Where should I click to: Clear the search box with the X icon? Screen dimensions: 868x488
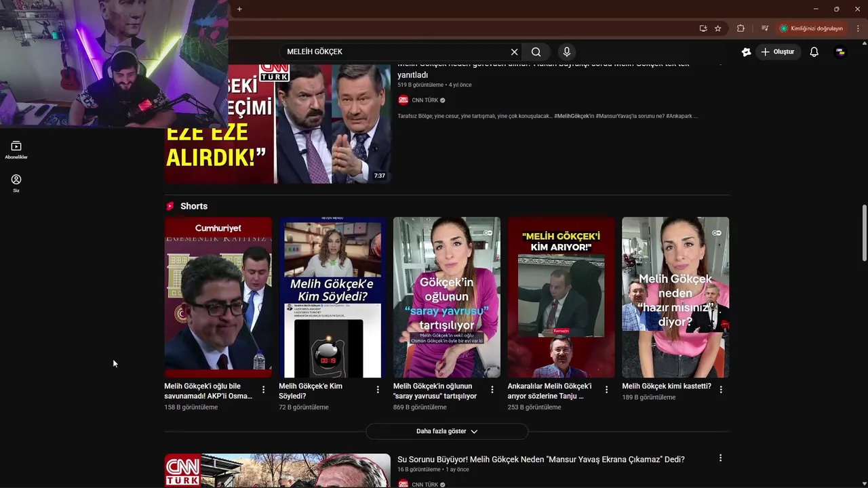pos(514,52)
